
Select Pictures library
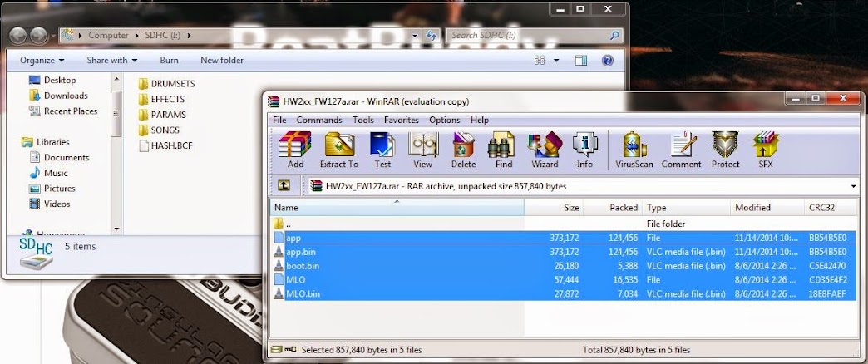[52, 189]
